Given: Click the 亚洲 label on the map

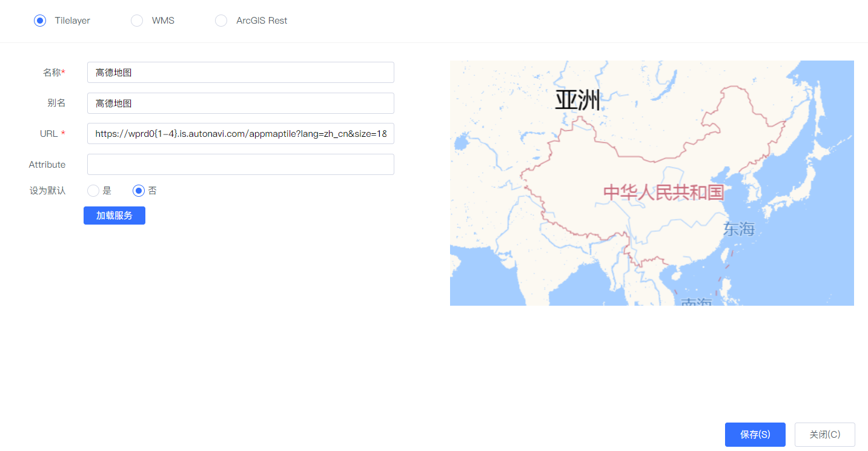Looking at the screenshot, I should 577,100.
